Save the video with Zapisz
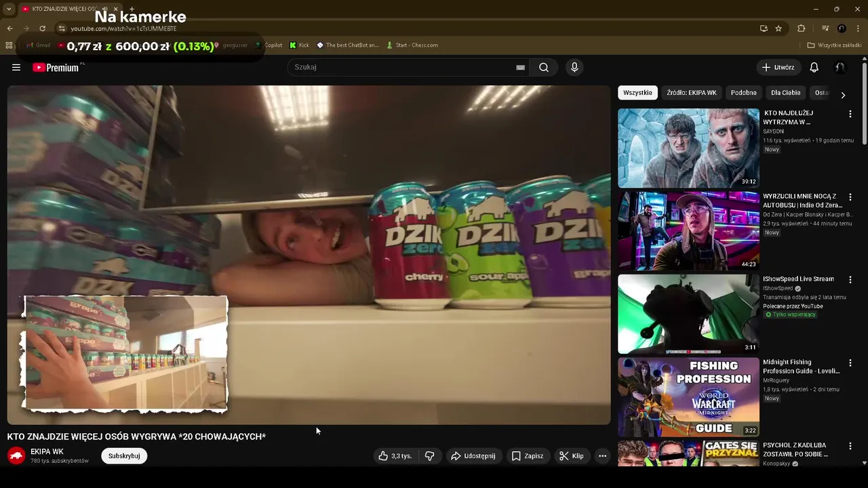Image resolution: width=868 pixels, height=488 pixels. tap(527, 456)
